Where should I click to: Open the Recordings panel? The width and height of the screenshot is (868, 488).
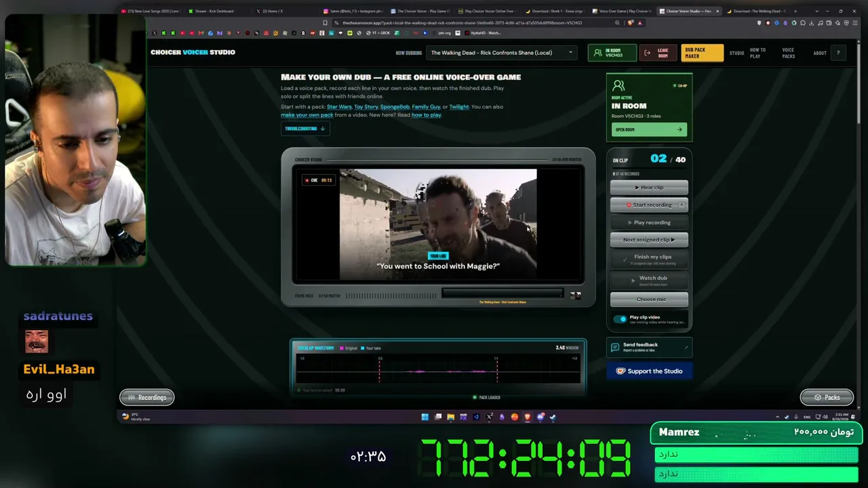[147, 398]
